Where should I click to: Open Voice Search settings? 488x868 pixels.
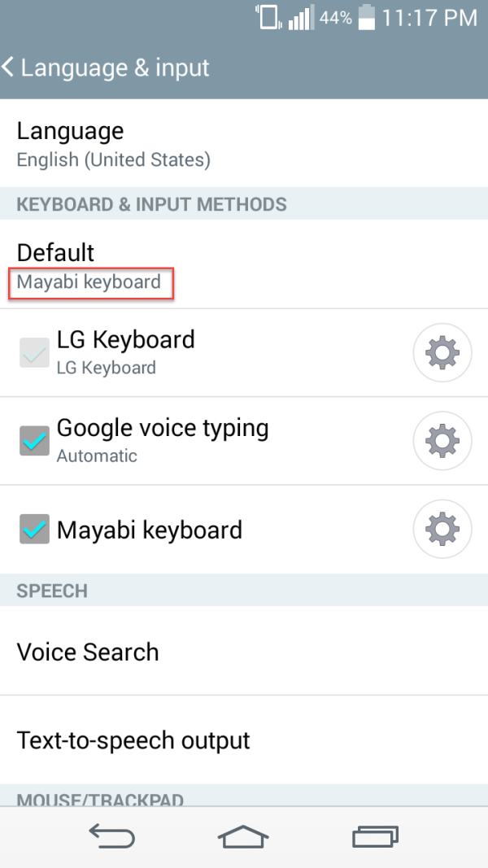pos(244,652)
